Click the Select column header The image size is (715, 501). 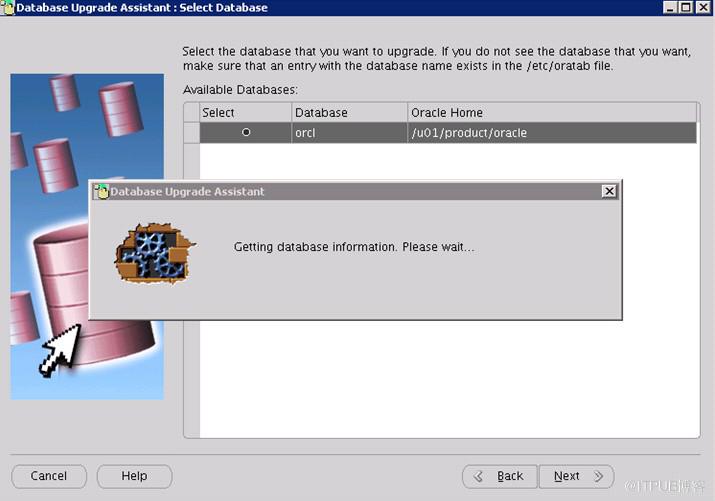(x=245, y=112)
